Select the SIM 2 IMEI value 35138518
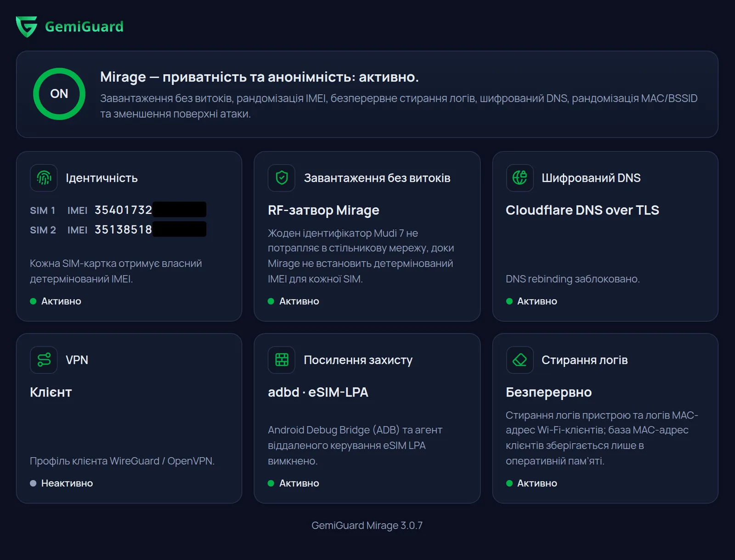735x560 pixels. [123, 230]
